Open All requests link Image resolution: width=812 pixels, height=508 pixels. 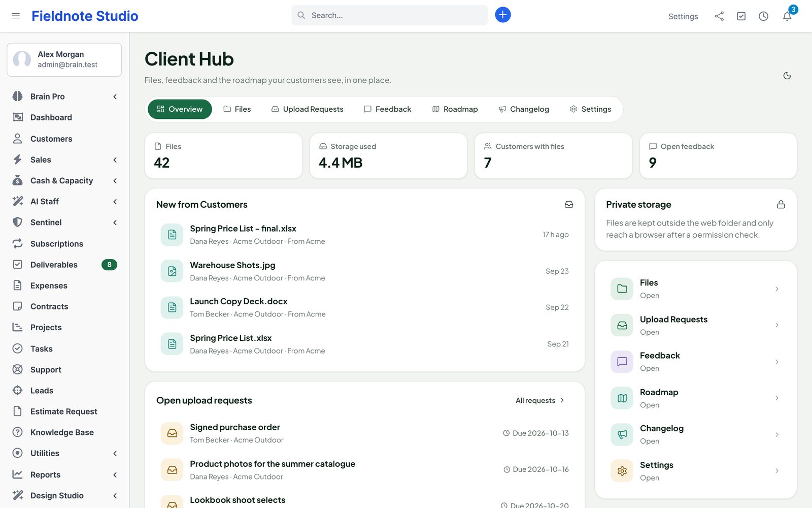pos(540,400)
